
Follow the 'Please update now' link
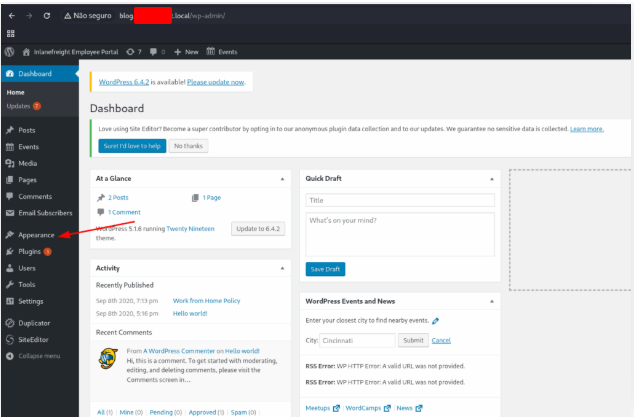[x=215, y=82]
